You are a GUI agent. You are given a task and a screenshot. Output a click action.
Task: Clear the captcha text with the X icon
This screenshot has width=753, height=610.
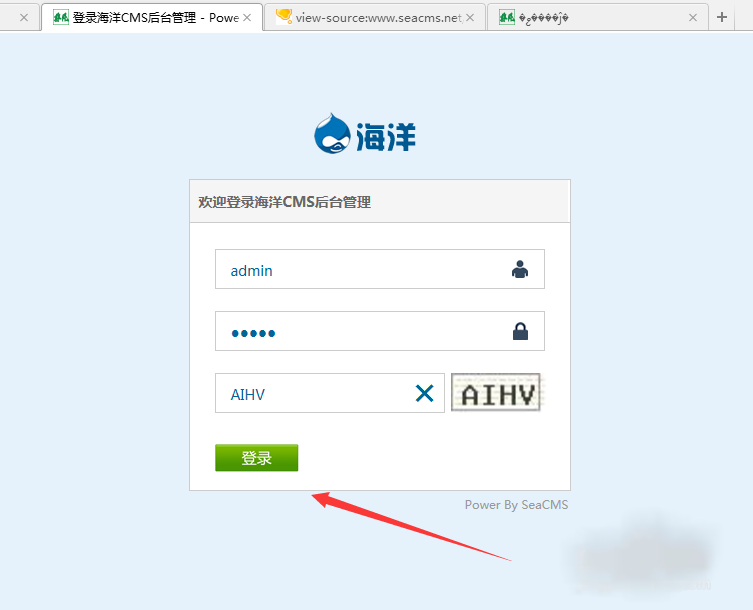[425, 393]
